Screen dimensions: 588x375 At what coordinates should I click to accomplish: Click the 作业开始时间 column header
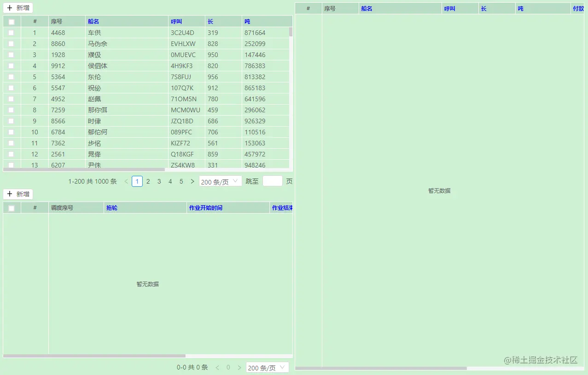(228, 208)
